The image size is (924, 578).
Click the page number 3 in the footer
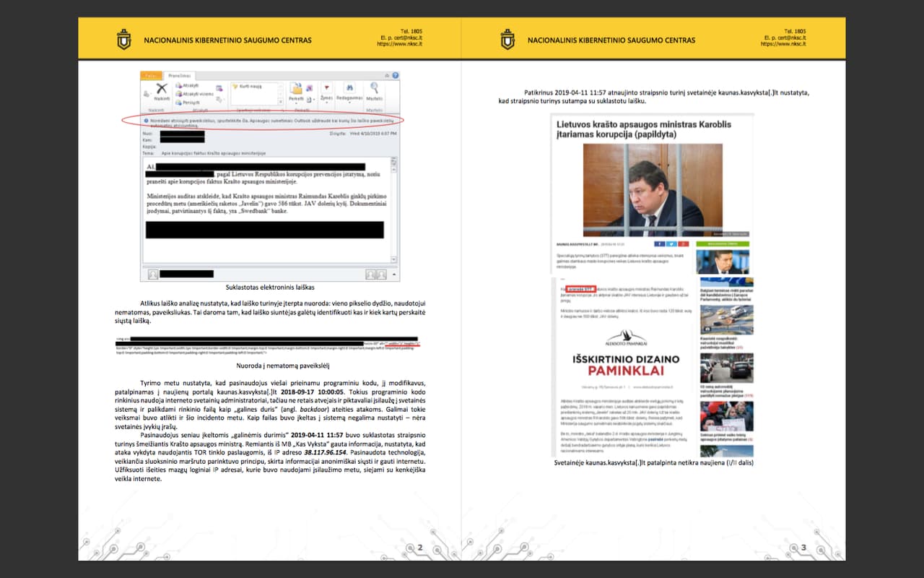click(803, 547)
